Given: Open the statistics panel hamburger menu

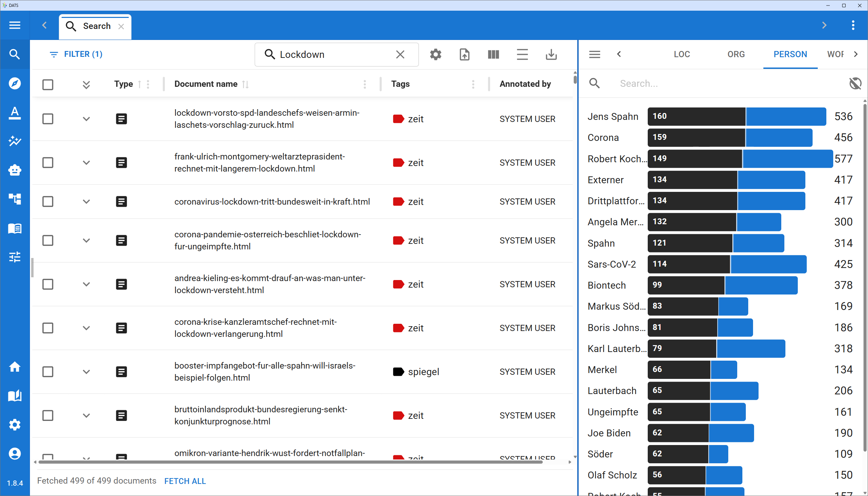Looking at the screenshot, I should click(595, 54).
